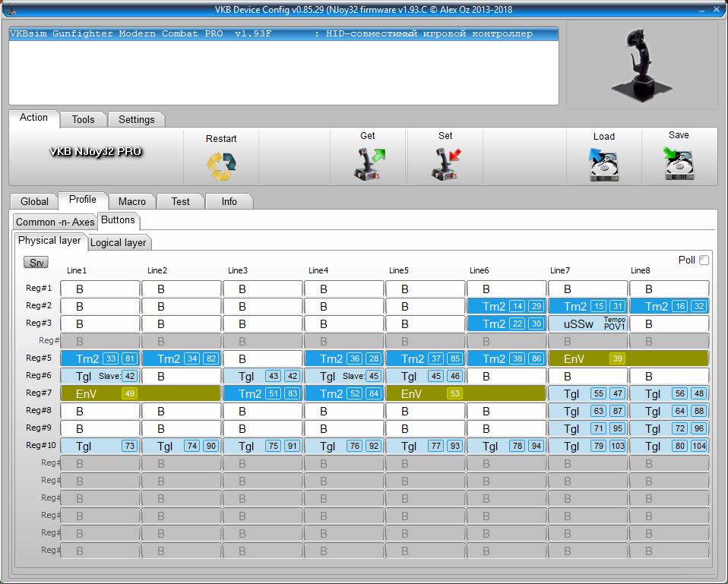
Task: Select the Tm2 37 85 cell
Action: coord(426,358)
